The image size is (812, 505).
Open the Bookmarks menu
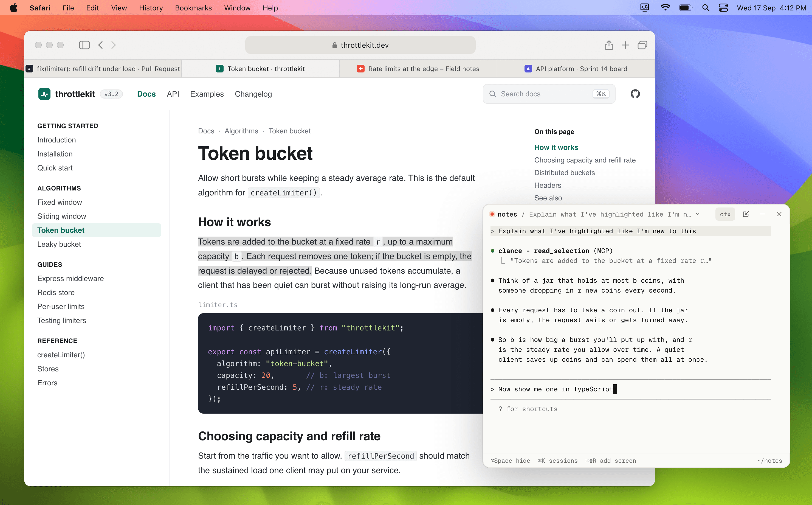pyautogui.click(x=193, y=8)
